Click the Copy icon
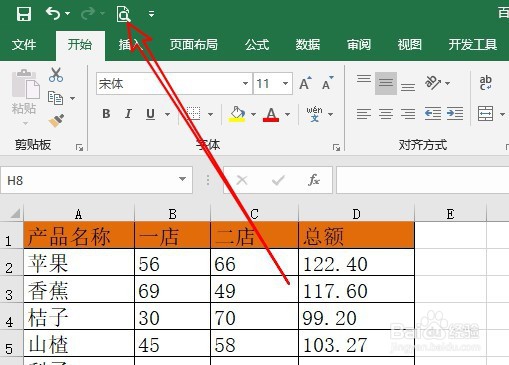This screenshot has height=365, width=509. pos(55,98)
